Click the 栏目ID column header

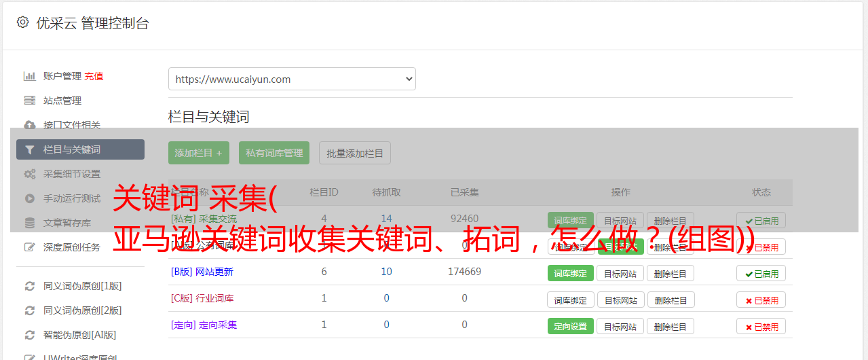point(324,192)
